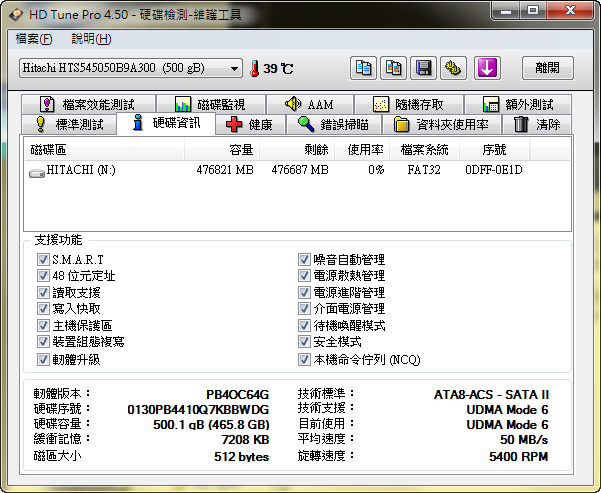Image resolution: width=601 pixels, height=493 pixels.
Task: Click the firmware version PB4OC64G
Action: [x=237, y=394]
